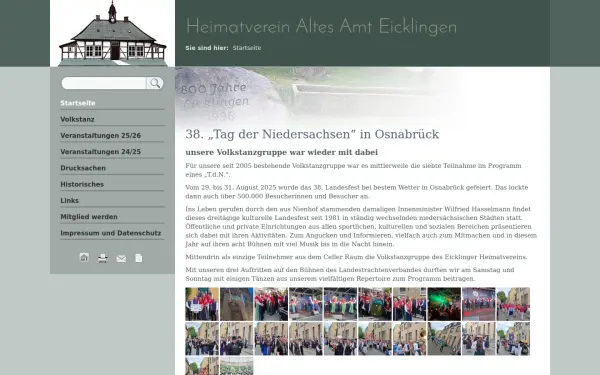
Task: Open fourth thumbnail in first gallery row
Action: pyautogui.click(x=306, y=304)
